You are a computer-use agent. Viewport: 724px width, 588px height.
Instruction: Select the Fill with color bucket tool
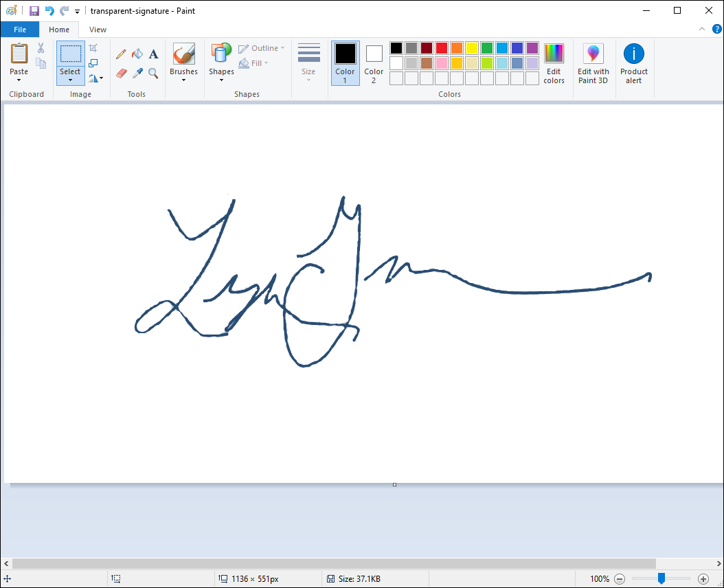[x=137, y=54]
